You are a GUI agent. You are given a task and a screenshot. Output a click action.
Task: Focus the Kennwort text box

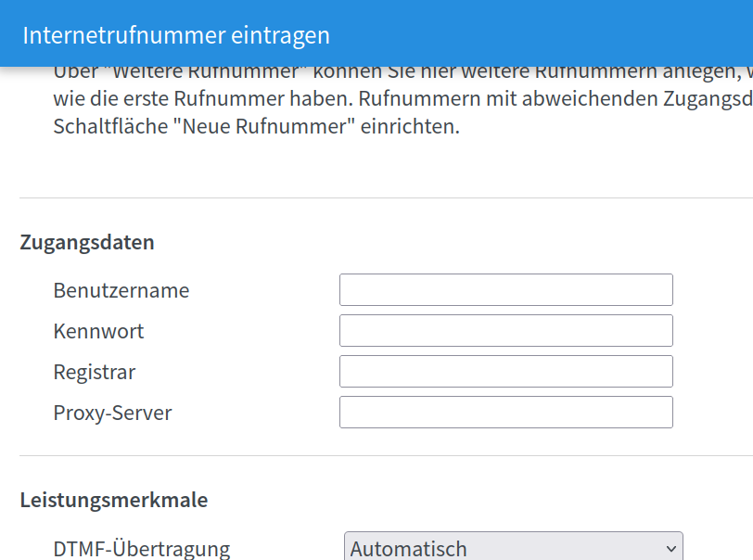tap(505, 330)
